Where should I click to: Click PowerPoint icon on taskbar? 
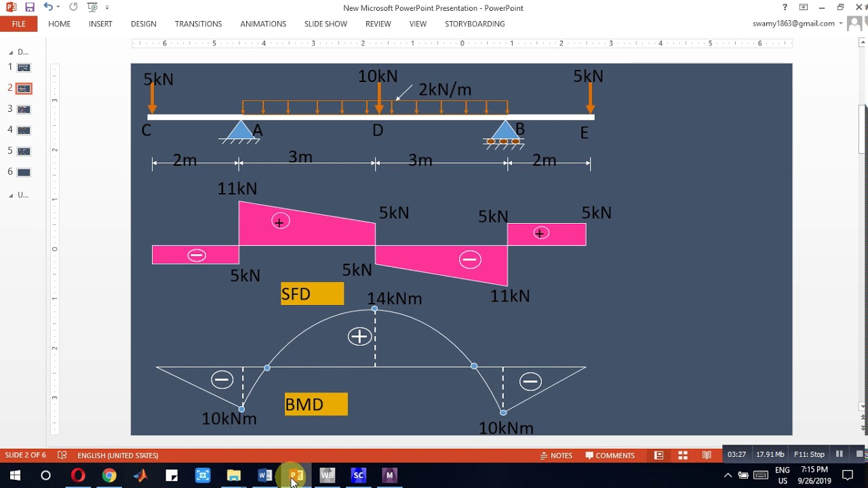click(296, 475)
